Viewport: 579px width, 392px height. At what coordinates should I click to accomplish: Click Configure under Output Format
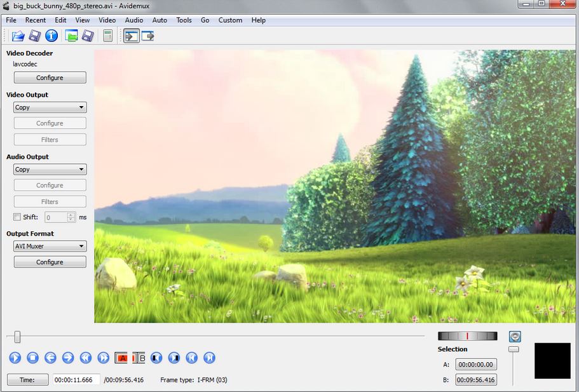tap(50, 262)
